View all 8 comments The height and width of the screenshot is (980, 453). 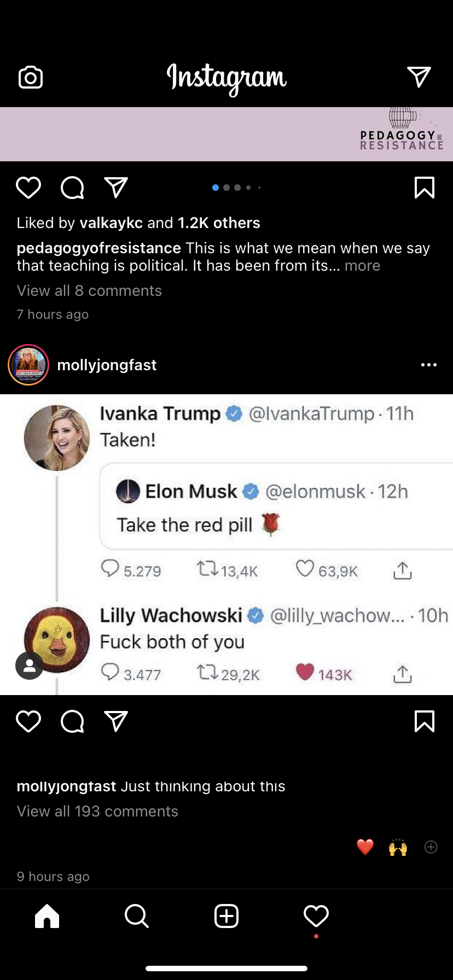point(89,291)
